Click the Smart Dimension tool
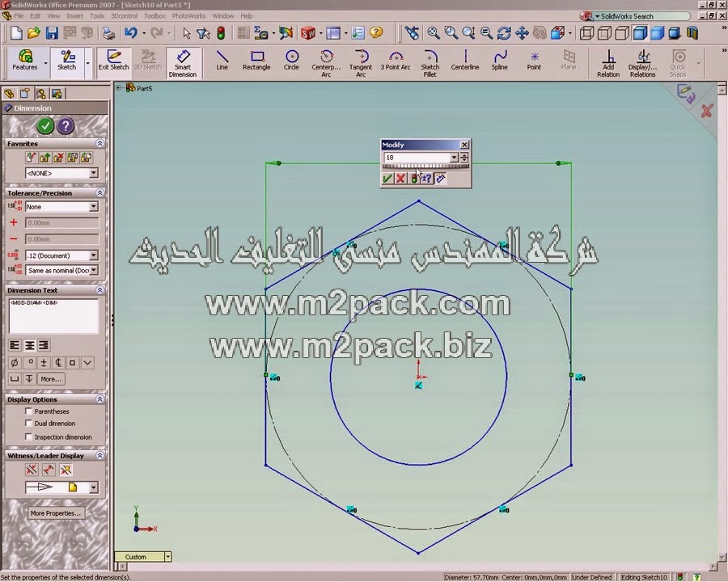The image size is (728, 582). 183,63
